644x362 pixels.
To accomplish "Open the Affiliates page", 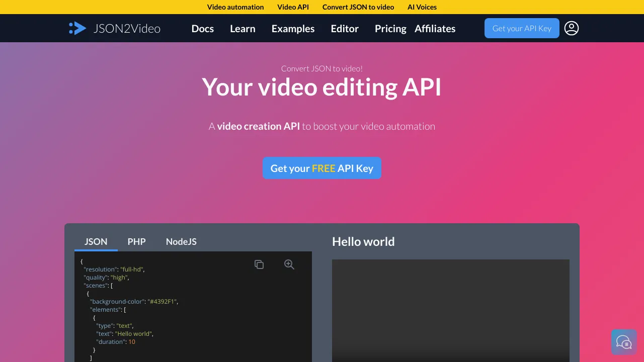I will [435, 29].
